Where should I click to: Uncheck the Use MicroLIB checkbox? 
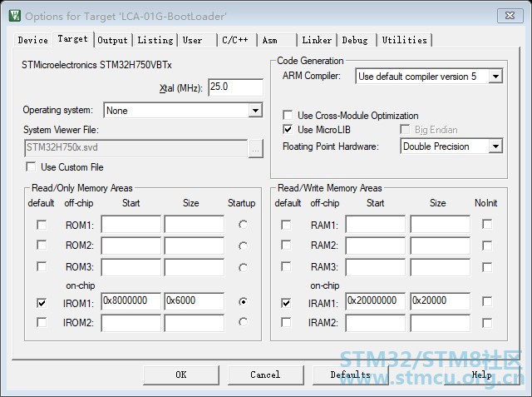288,129
